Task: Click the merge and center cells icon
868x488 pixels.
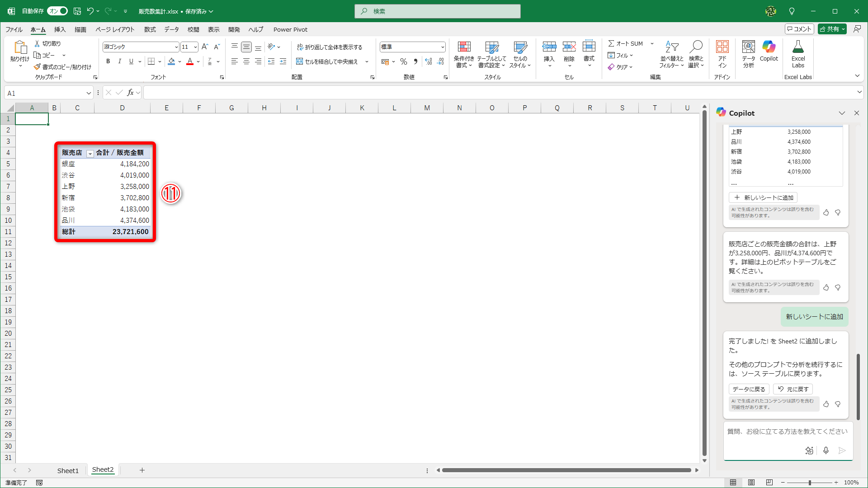Action: (299, 61)
